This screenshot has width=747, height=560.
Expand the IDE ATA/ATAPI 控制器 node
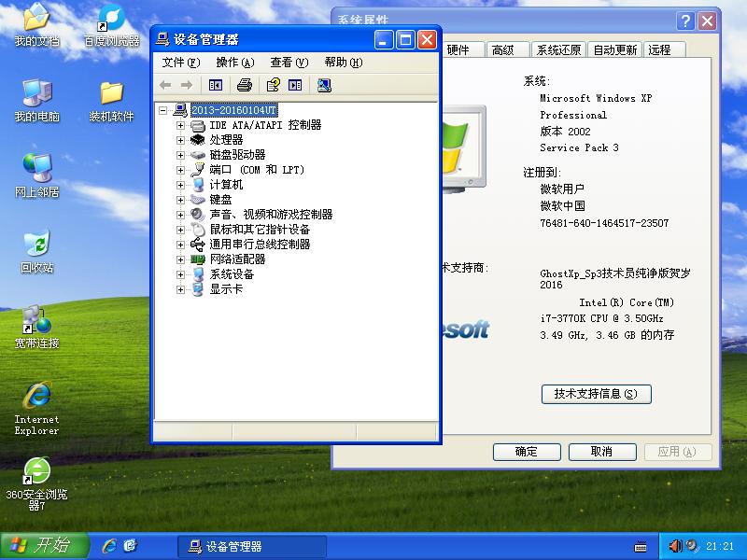point(180,125)
